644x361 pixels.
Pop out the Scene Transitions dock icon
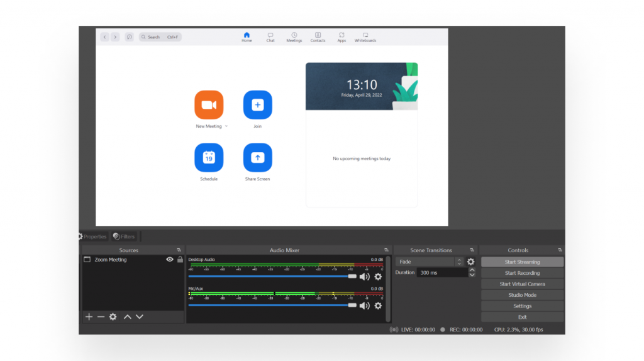click(472, 250)
